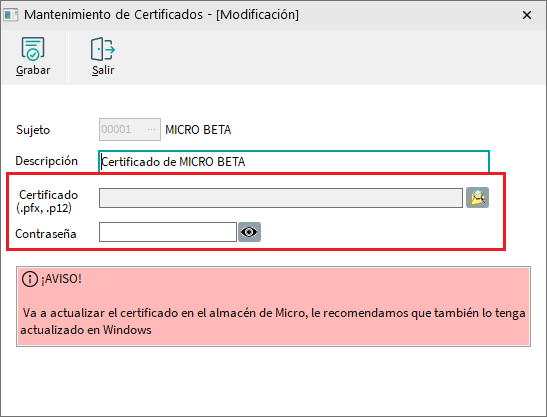Click the Certificado (.pfx, .p12) path field
The width and height of the screenshot is (547, 417).
(x=281, y=198)
